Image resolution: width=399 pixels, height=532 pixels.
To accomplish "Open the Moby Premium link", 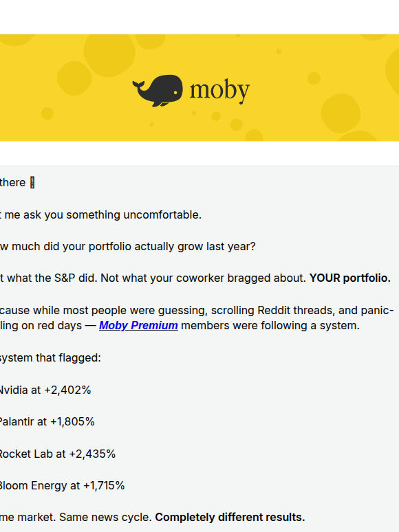I will coord(138,325).
